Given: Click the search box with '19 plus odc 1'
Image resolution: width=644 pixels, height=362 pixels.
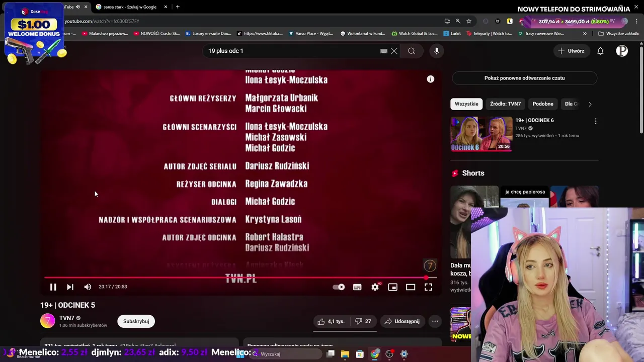Looking at the screenshot, I should (x=292, y=51).
